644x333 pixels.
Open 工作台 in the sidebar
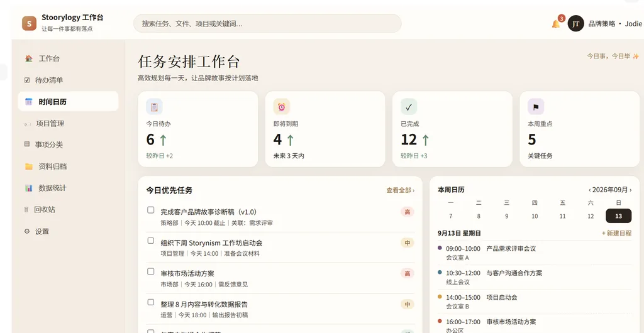click(68, 58)
